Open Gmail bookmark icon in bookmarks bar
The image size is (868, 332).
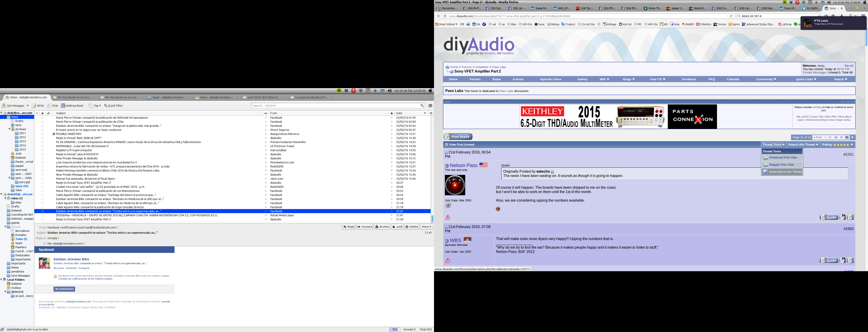pyautogui.click(x=462, y=24)
